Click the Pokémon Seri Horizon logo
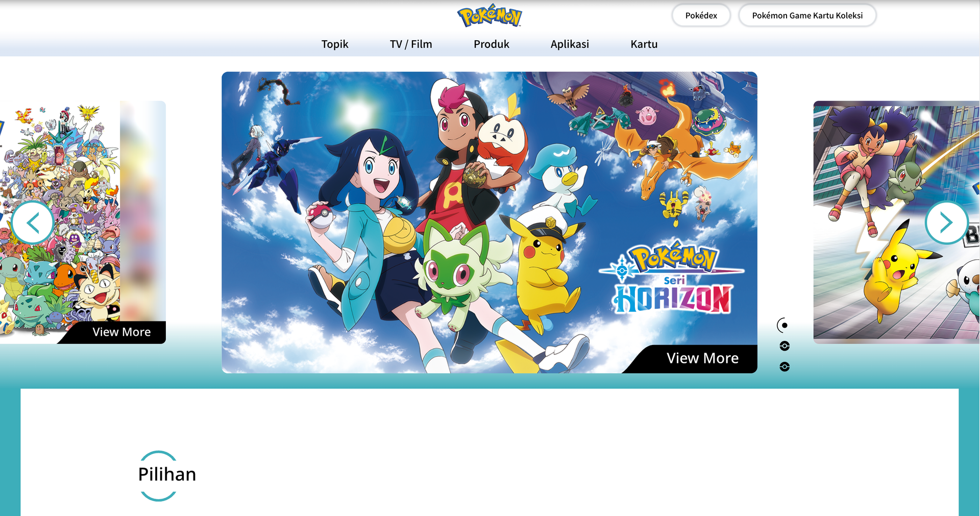Image resolution: width=980 pixels, height=516 pixels. tap(673, 278)
